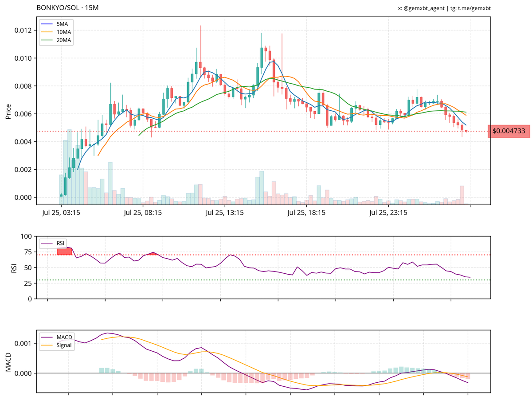
Task: Click the 100 tick on RSI axis
Action: 27,237
